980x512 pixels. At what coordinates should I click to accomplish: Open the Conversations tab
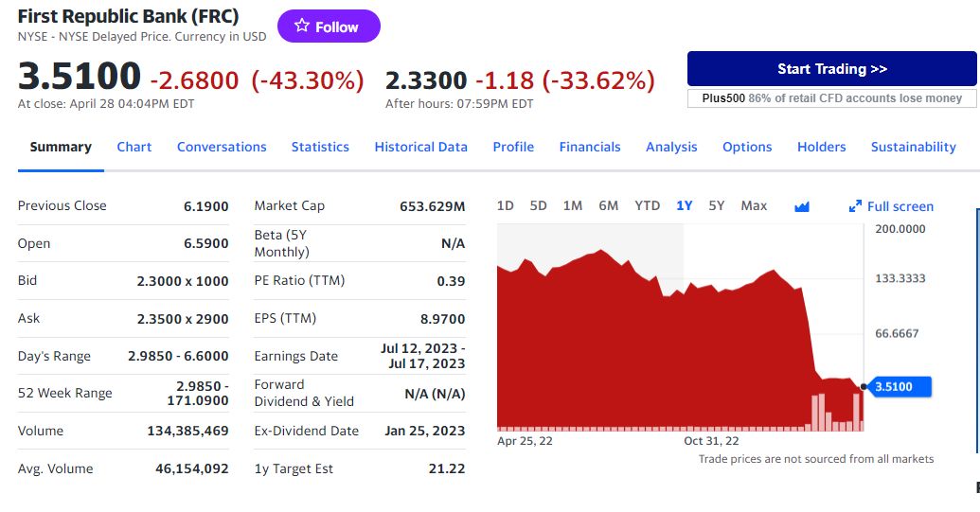[x=222, y=148]
